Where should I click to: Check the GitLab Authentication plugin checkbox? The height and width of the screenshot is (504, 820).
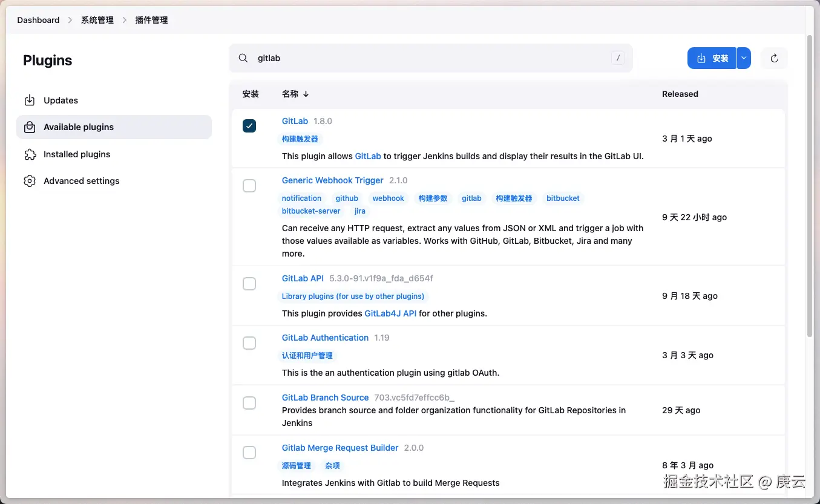click(249, 343)
